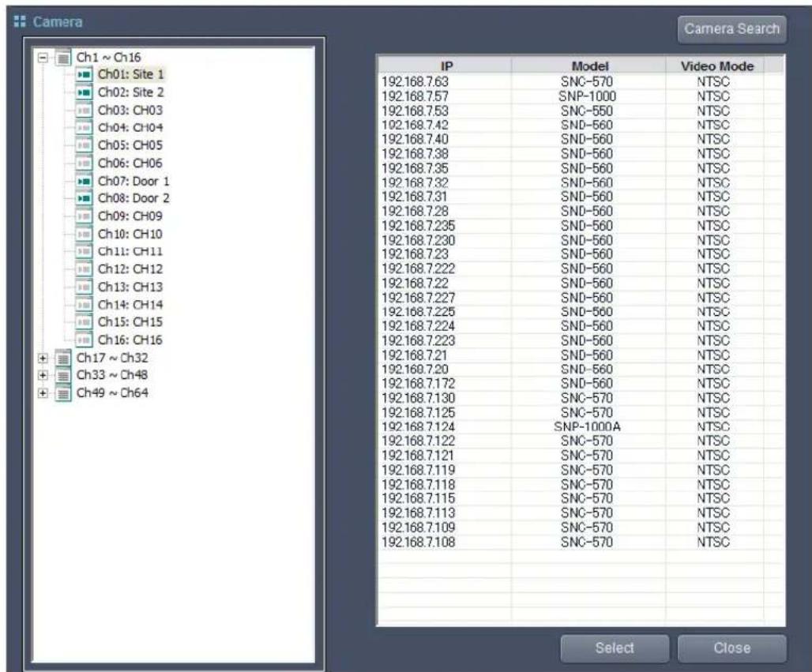This screenshot has height=672, width=812.
Task: Click the camera icon beside Ch12: CH12
Action: (84, 269)
